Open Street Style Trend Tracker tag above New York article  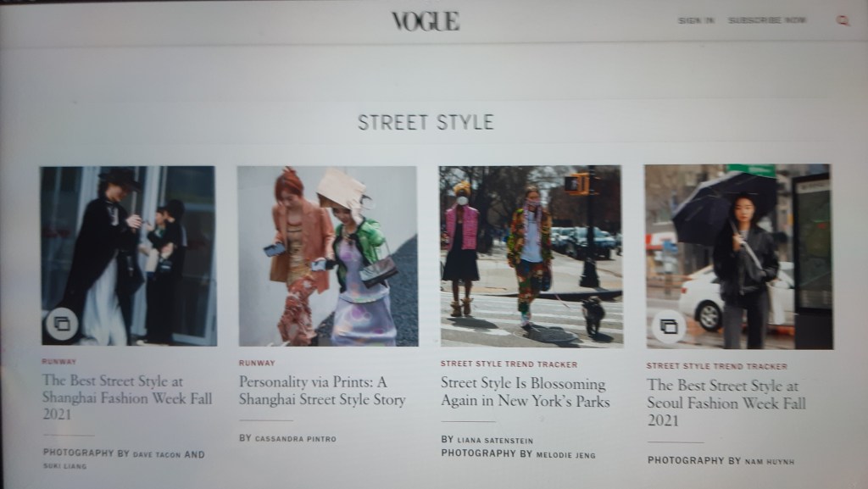(x=509, y=364)
